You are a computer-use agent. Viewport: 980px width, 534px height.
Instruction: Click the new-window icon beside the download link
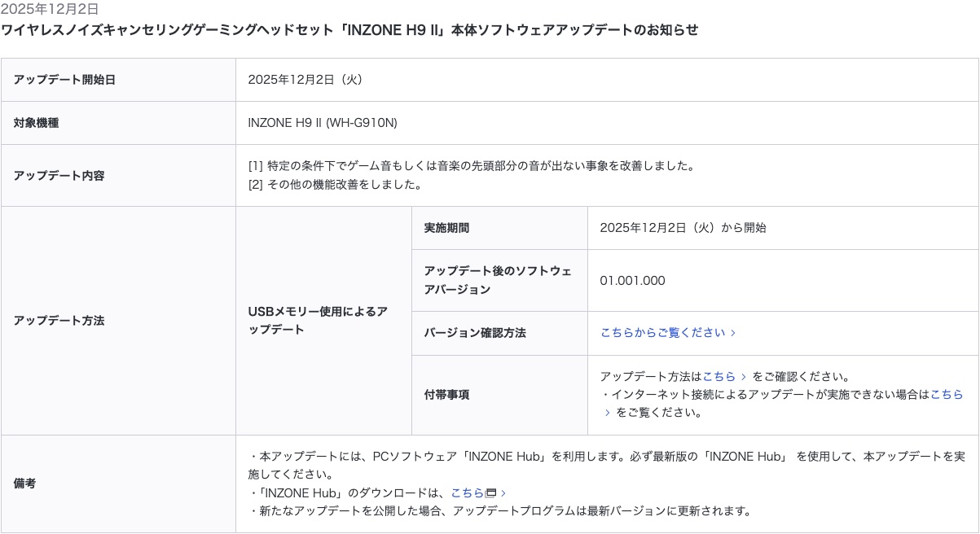click(x=490, y=493)
